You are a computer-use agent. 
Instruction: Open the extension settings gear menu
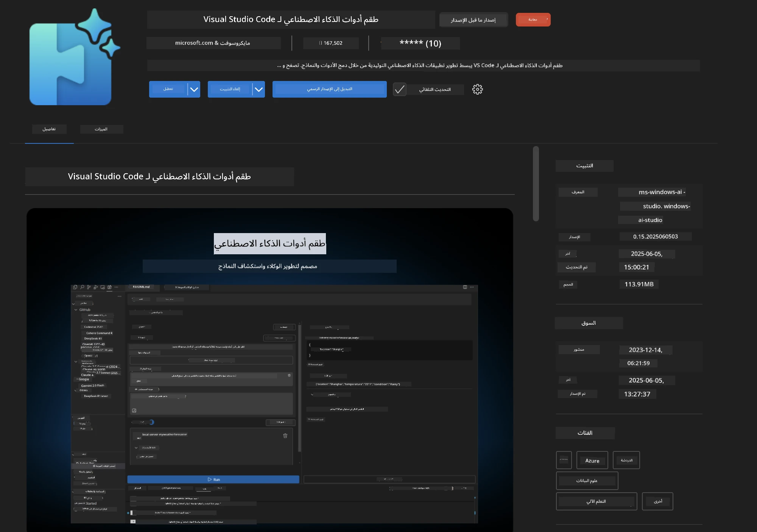[x=477, y=89]
